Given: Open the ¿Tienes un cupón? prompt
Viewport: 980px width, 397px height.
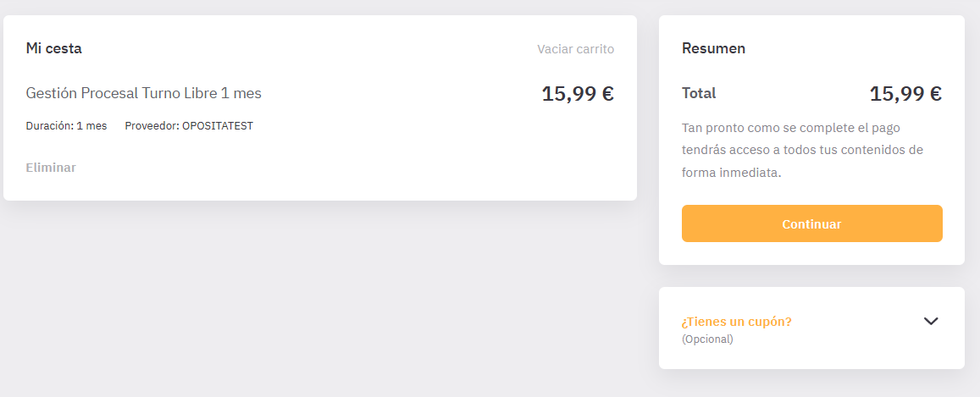Looking at the screenshot, I should point(736,323).
